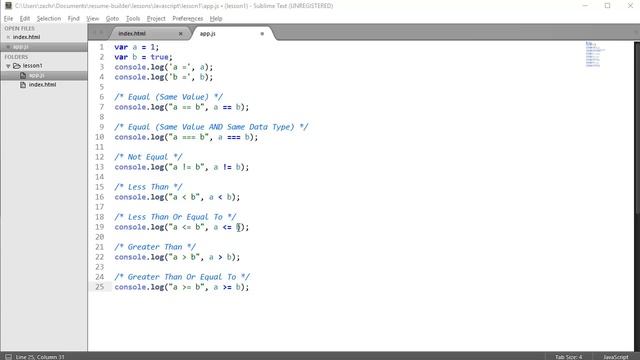Viewport: 640px width, 360px height.
Task: Open the View menu
Action: (x=93, y=19)
